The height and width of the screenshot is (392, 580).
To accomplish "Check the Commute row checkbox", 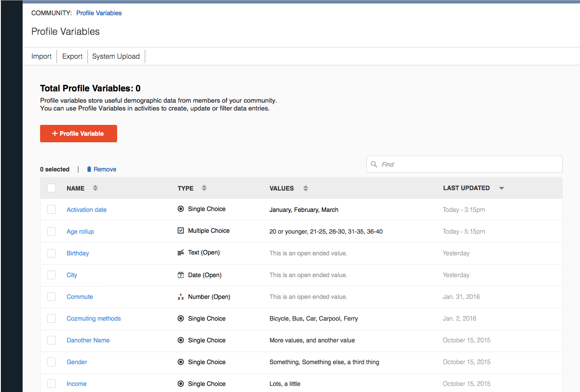I will 51,296.
